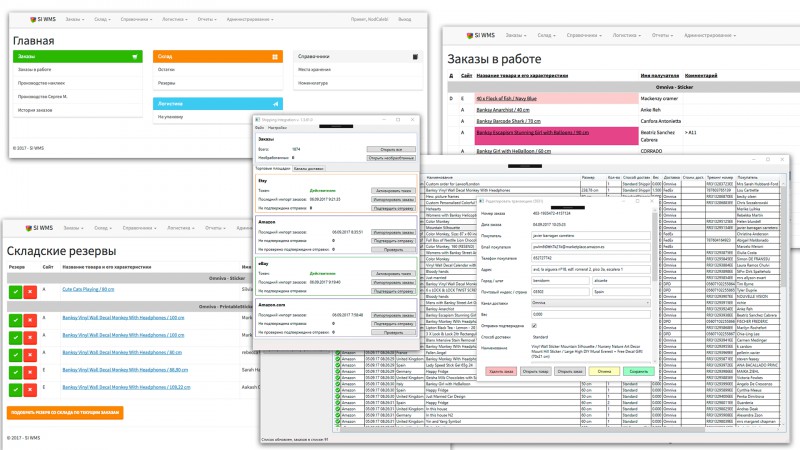Click green Сохранить button in edit dialog
Viewport: 800px width, 450px height.
638,371
